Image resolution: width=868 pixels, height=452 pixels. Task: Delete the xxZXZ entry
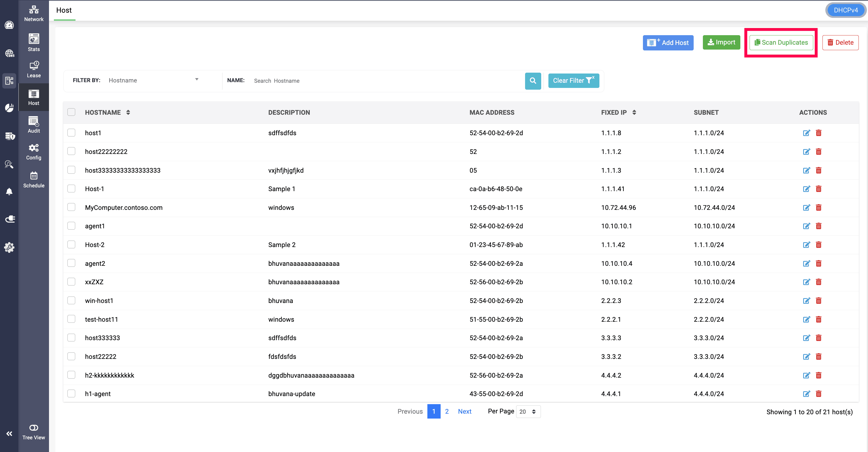pos(818,282)
